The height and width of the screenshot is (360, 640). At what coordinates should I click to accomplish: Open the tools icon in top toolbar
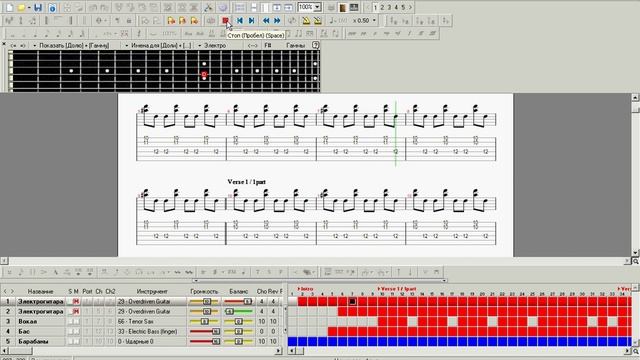click(x=208, y=7)
